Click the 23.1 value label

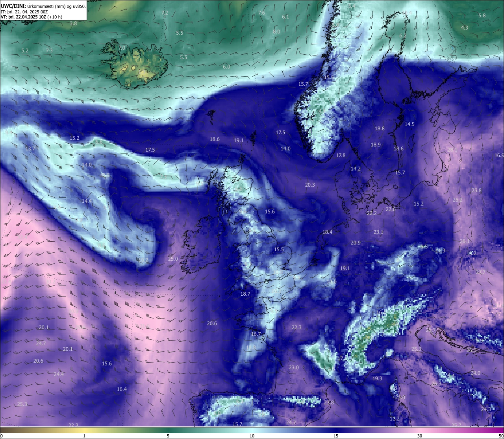coord(378,232)
